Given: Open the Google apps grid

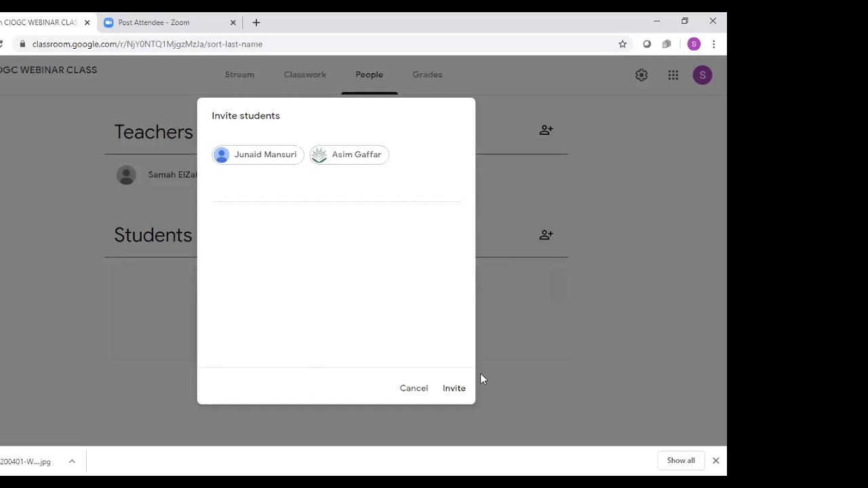Looking at the screenshot, I should [x=673, y=75].
